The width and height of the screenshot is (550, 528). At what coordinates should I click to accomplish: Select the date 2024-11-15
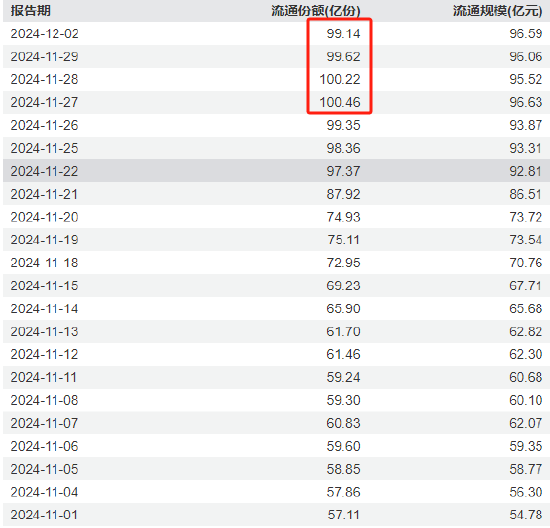[x=45, y=286]
